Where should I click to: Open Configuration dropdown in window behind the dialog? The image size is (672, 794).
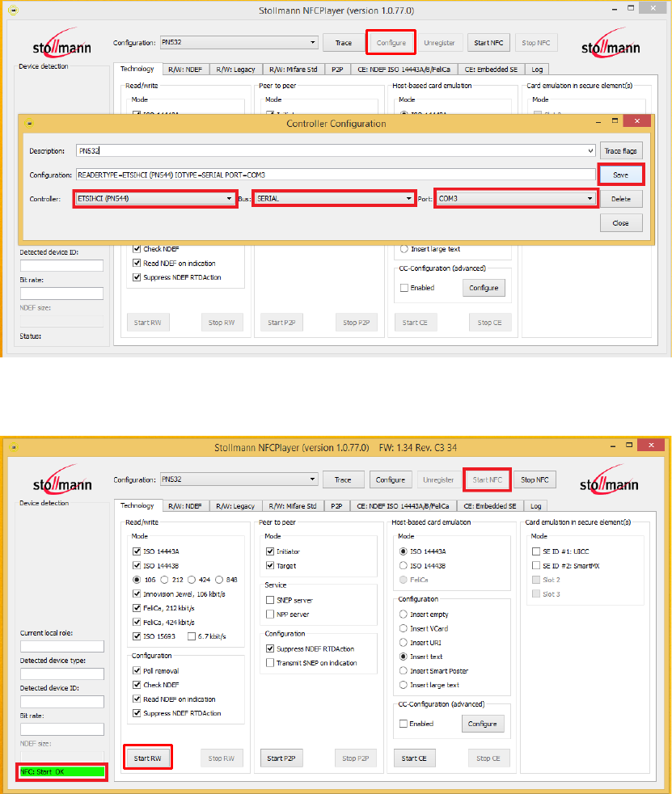[x=239, y=43]
